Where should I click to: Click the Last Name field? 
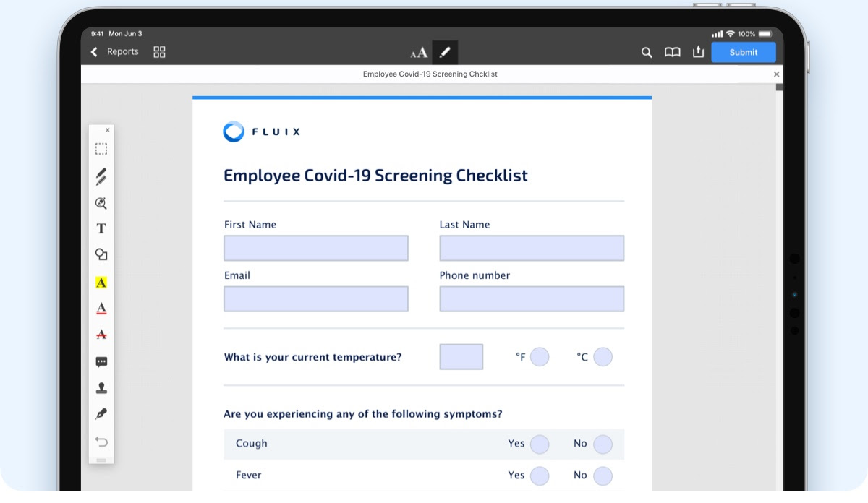(x=532, y=248)
